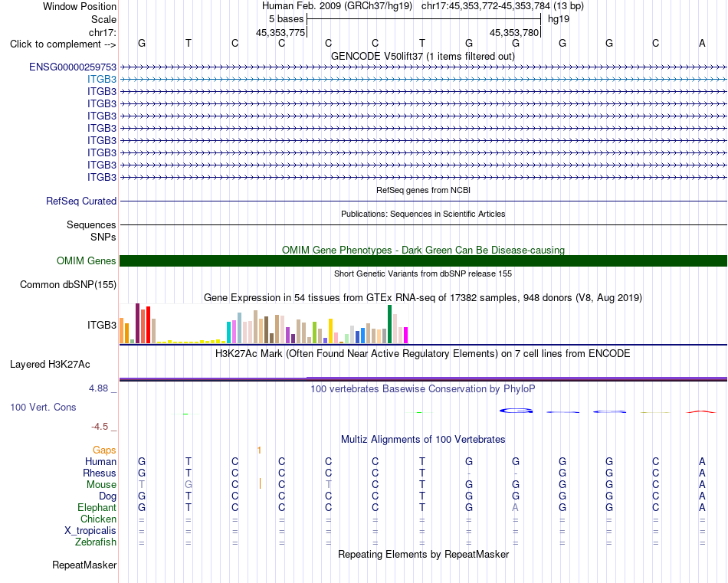Click 'Repeating Elements by RepeatMasker' title
Viewport: 728px width, 583px height.
coord(423,554)
